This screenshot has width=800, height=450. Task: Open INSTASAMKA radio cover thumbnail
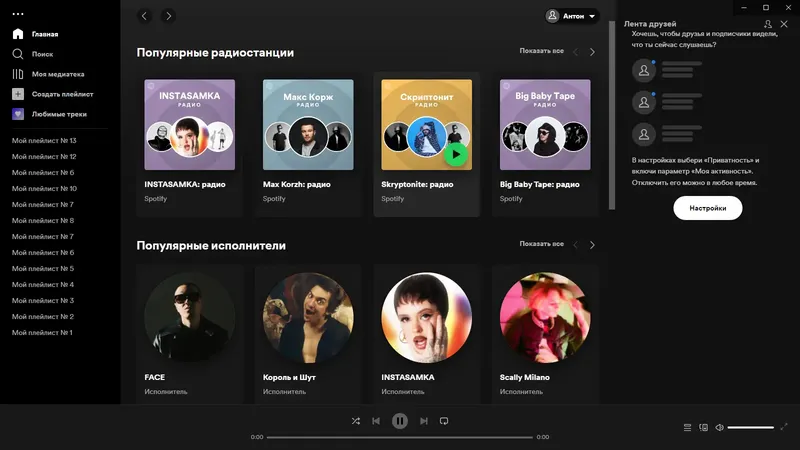pyautogui.click(x=190, y=124)
